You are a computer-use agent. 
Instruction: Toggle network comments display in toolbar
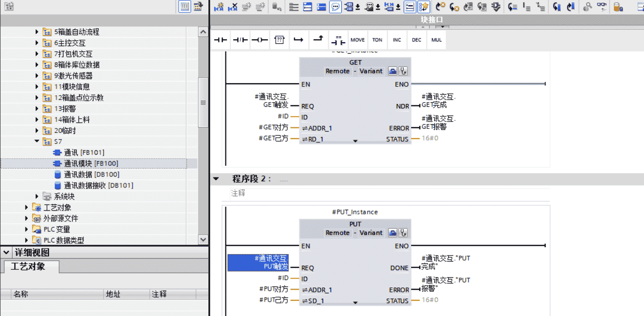coord(335,7)
